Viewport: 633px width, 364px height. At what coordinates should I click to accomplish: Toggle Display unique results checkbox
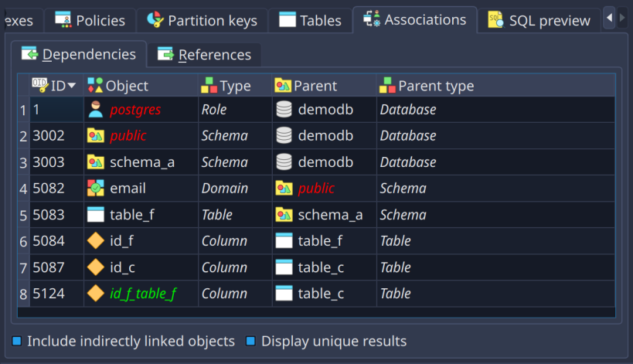point(250,341)
